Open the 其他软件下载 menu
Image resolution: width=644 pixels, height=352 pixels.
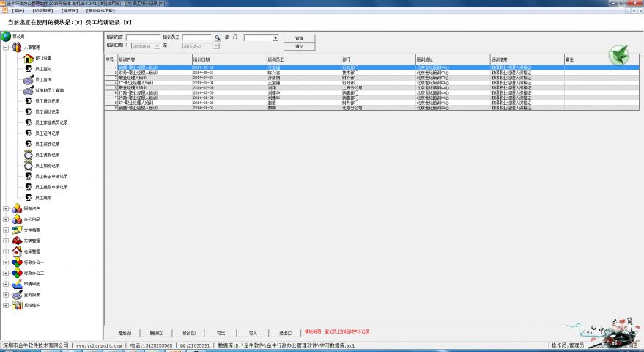[x=100, y=11]
